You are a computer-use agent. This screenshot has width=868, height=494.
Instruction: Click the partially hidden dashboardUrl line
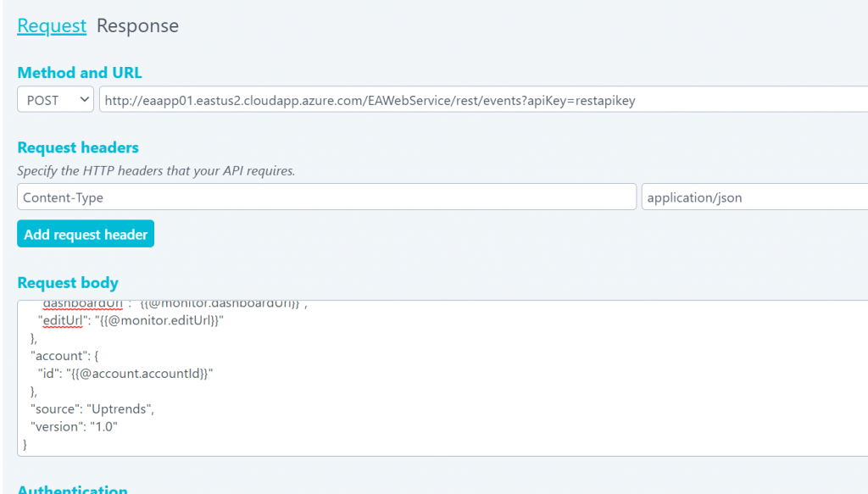[x=170, y=304]
